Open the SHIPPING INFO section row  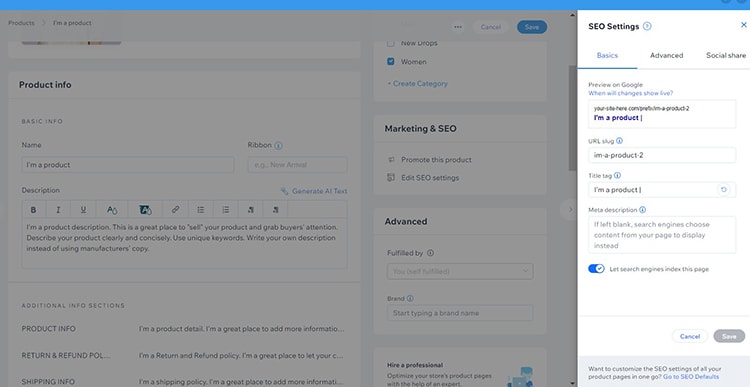[x=184, y=382]
